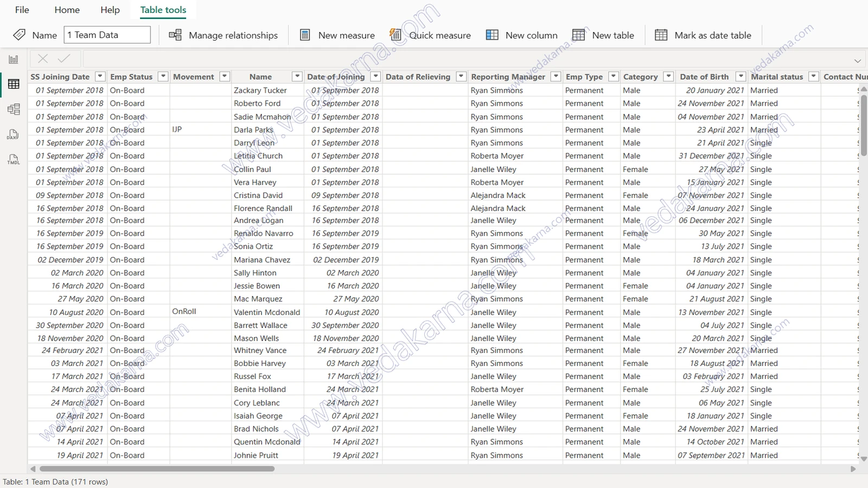Select the Valentin Mcdonald name cell
Screen dimensions: 868x488
click(267, 312)
